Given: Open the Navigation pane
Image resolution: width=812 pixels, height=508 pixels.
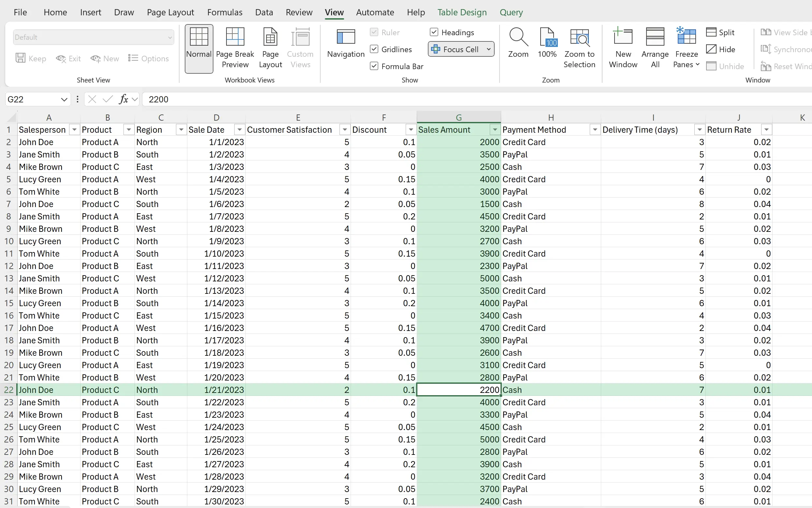Looking at the screenshot, I should pos(345,44).
